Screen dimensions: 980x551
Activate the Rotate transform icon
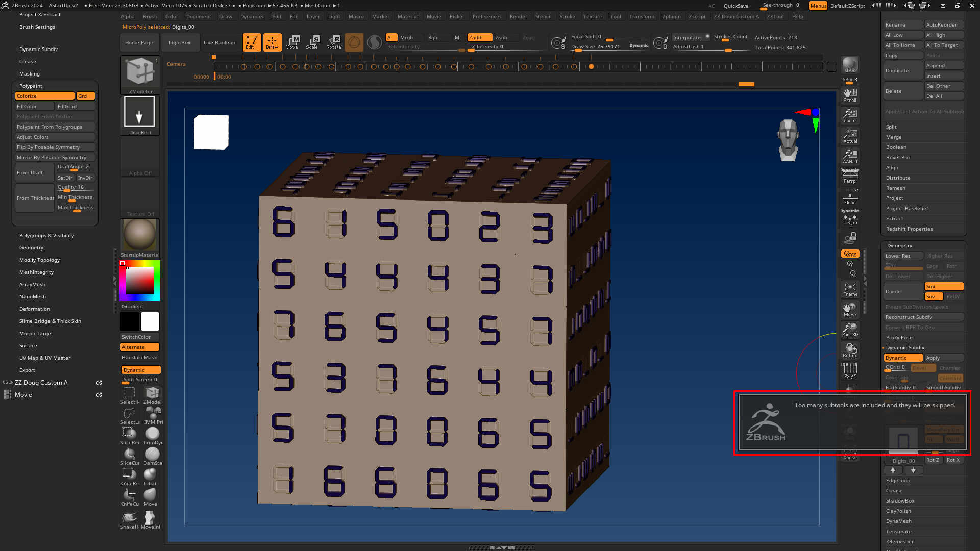(334, 42)
